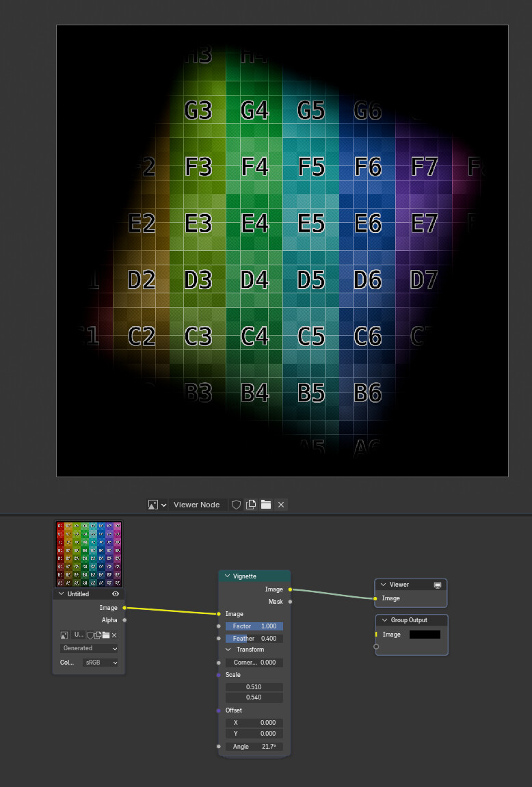532x787 pixels.
Task: Collapse the Untitled image node
Action: [62, 593]
